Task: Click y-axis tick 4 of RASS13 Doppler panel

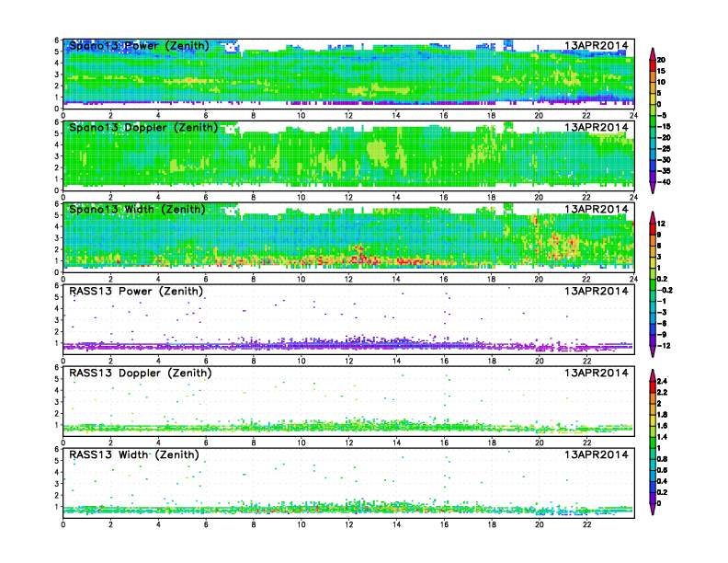Action: (x=57, y=391)
